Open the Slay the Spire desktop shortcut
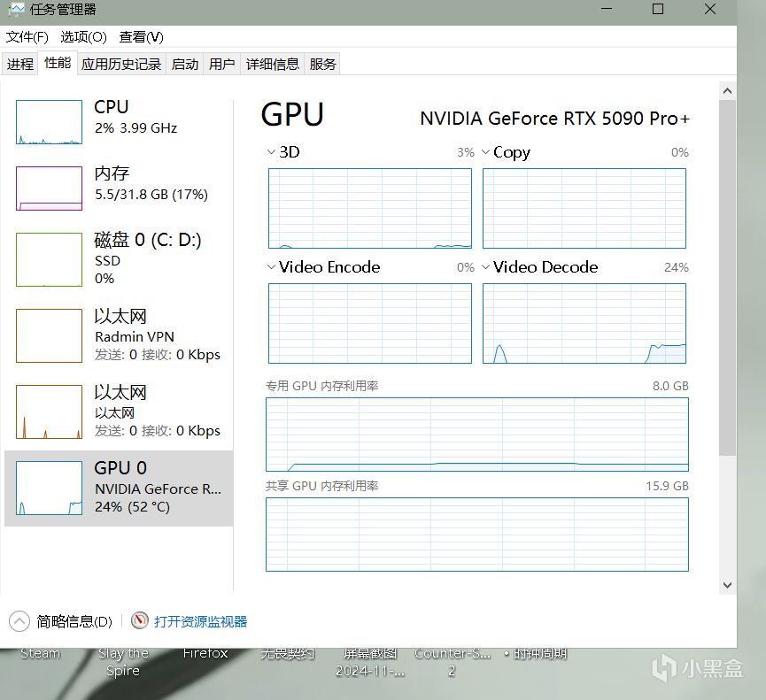Viewport: 766px width, 700px height. (x=123, y=662)
